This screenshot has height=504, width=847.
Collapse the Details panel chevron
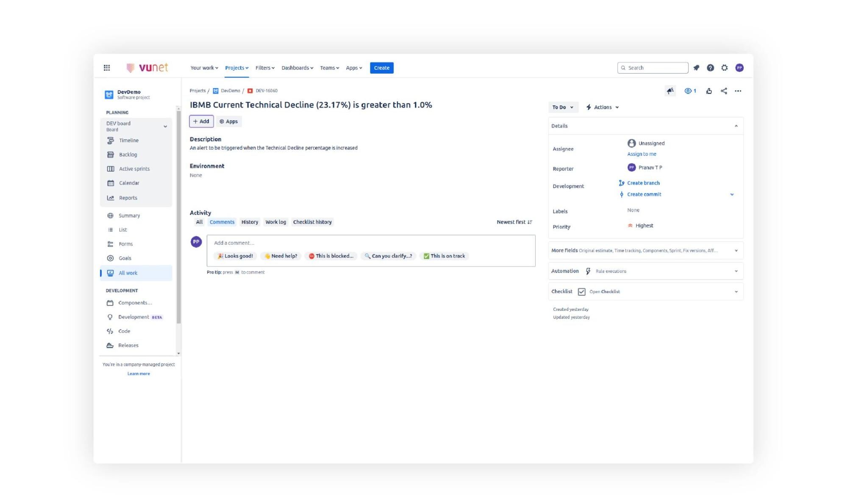(x=736, y=126)
